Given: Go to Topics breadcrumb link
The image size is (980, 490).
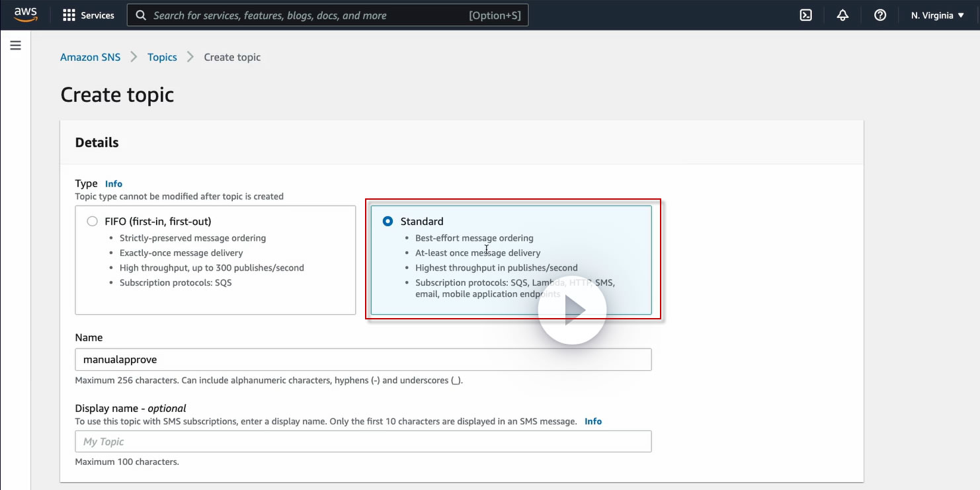Looking at the screenshot, I should tap(162, 58).
